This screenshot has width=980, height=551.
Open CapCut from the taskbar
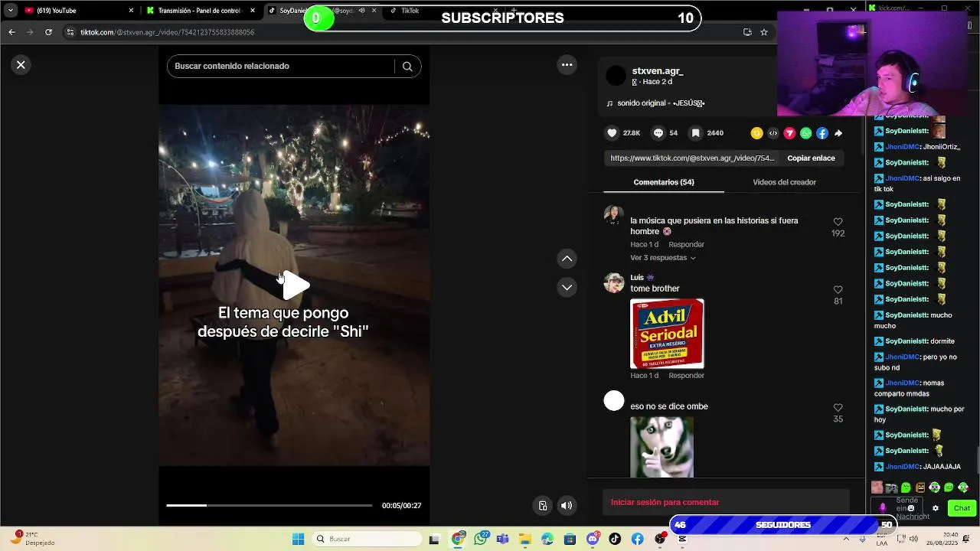pyautogui.click(x=682, y=539)
